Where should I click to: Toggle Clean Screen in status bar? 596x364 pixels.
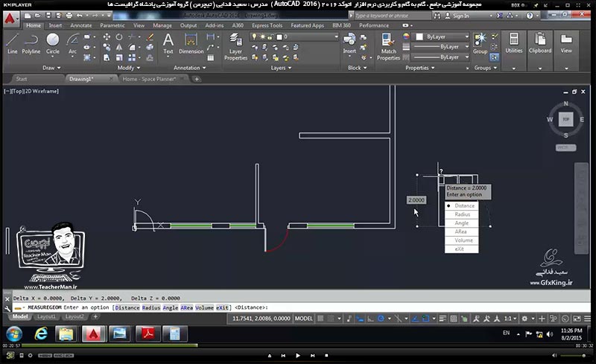coord(577,319)
